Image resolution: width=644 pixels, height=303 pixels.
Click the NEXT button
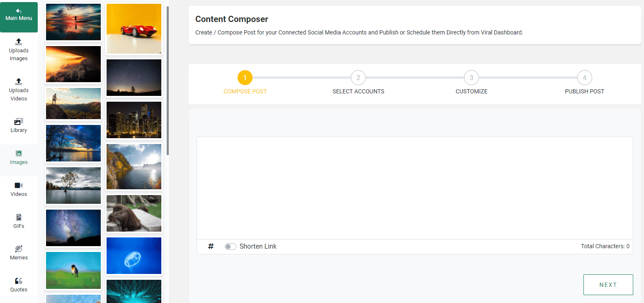(x=608, y=285)
